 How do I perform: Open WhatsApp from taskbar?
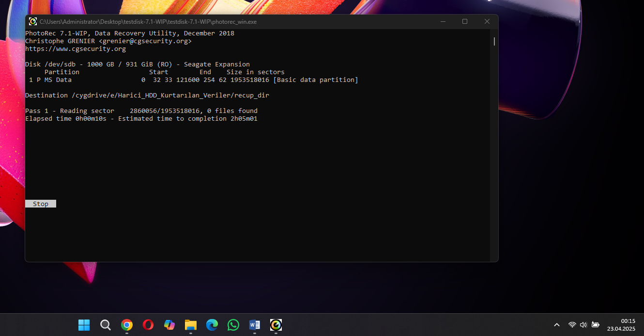click(233, 325)
